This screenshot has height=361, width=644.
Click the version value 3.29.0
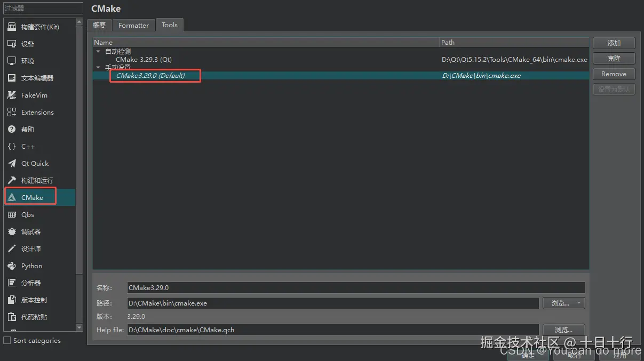coord(136,316)
